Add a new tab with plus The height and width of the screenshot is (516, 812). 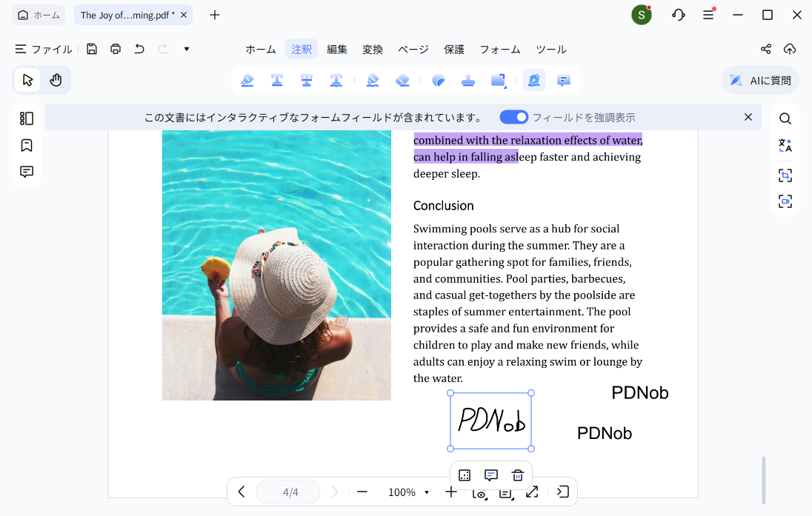215,15
